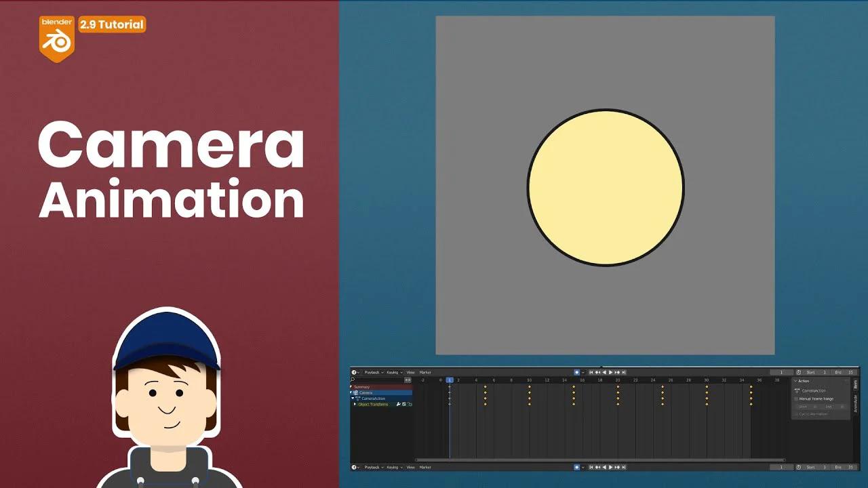Click the Camera object icon in the channel list
Image resolution: width=868 pixels, height=488 pixels.
(355, 392)
